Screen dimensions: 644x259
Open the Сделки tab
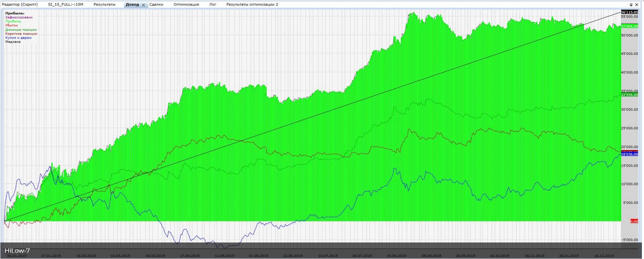pyautogui.click(x=156, y=5)
